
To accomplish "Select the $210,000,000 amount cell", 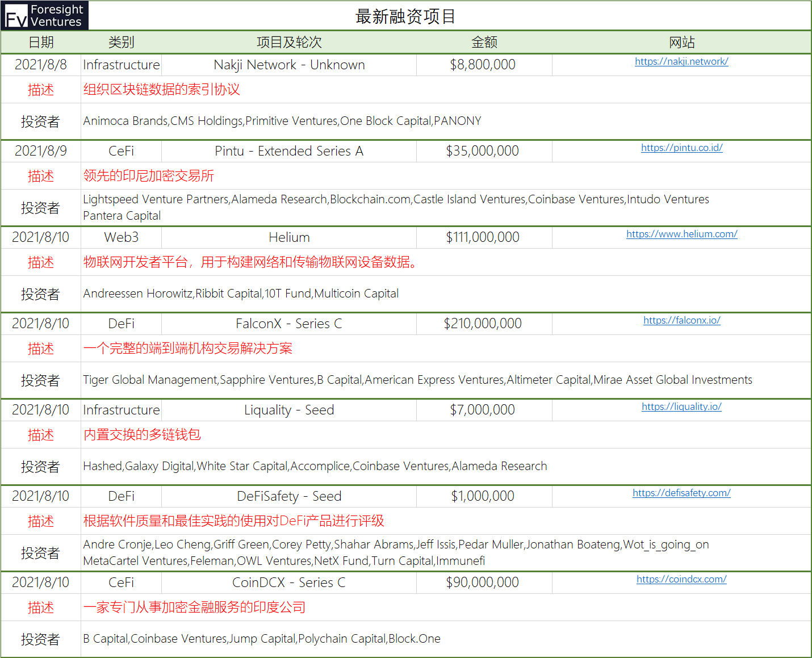I will pyautogui.click(x=484, y=324).
